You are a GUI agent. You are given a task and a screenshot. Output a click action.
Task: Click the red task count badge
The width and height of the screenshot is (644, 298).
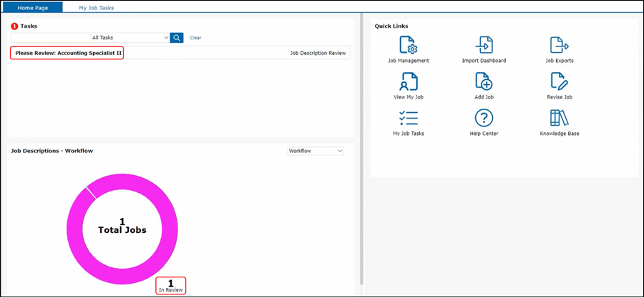14,26
